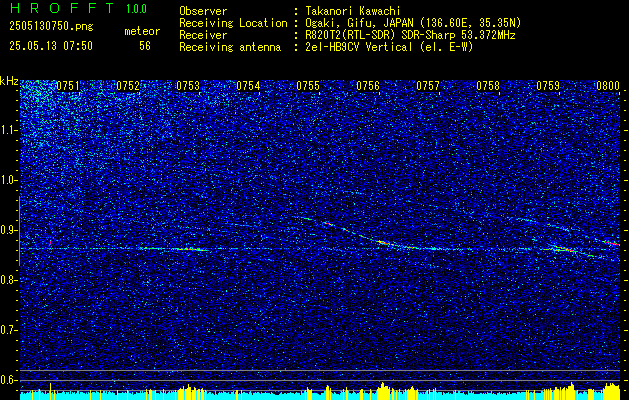This screenshot has width=629, height=400.
Task: Click the 0.7 kHz axis label
Action: (8, 330)
